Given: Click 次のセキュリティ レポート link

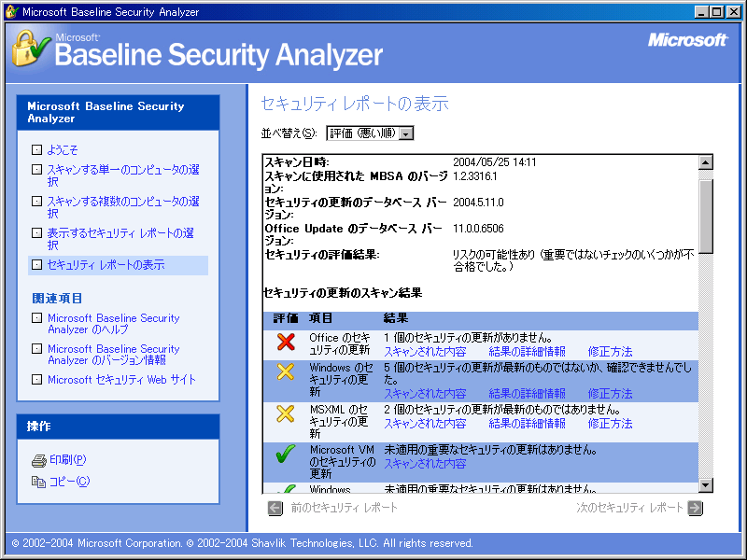Looking at the screenshot, I should pos(629,508).
